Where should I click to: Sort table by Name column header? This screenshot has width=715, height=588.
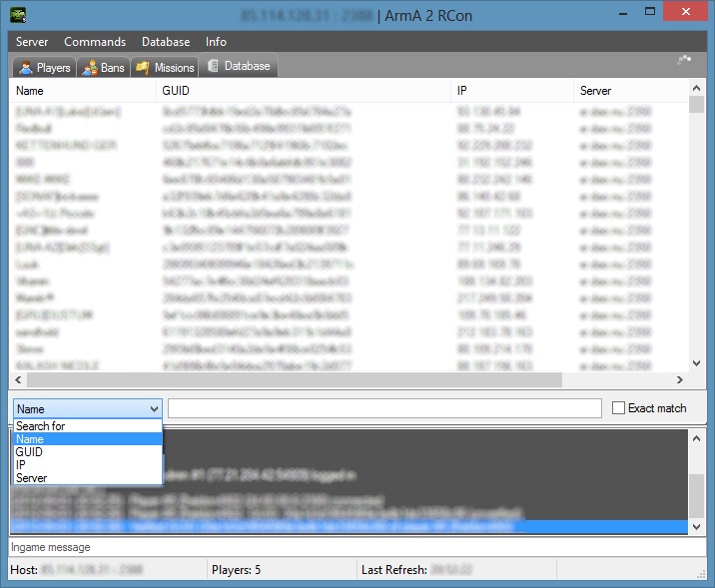point(83,91)
